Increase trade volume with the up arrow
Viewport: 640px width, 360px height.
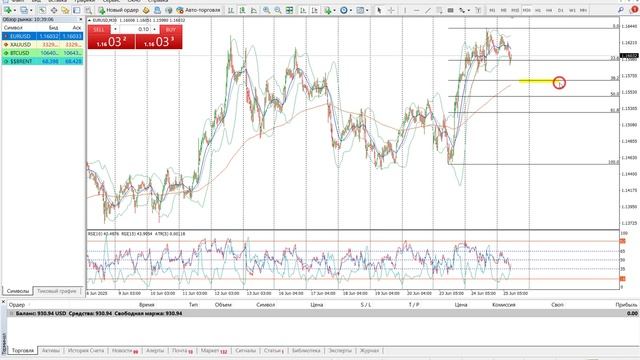tap(154, 29)
